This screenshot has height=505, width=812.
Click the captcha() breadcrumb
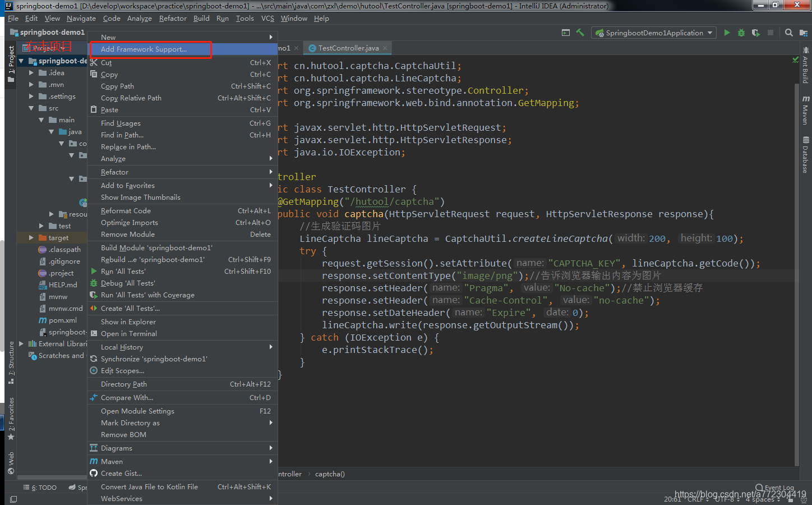[x=330, y=474]
